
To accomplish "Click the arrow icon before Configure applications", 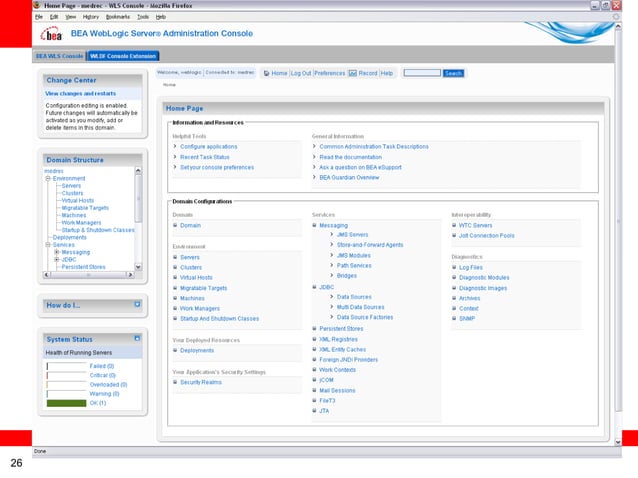I will tap(175, 146).
